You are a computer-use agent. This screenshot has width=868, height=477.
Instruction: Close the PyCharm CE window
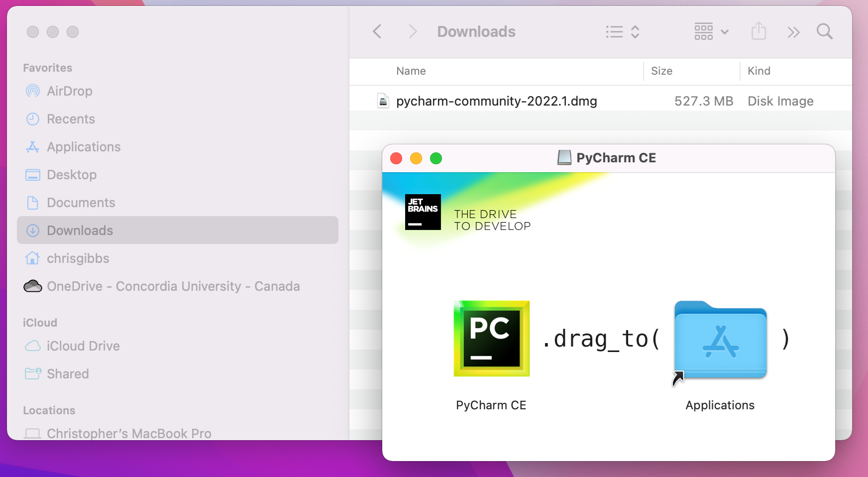[x=396, y=158]
